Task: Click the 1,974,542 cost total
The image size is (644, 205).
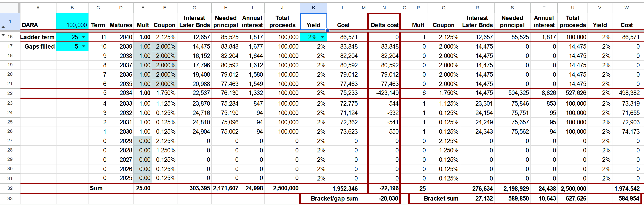Action: 626,188
